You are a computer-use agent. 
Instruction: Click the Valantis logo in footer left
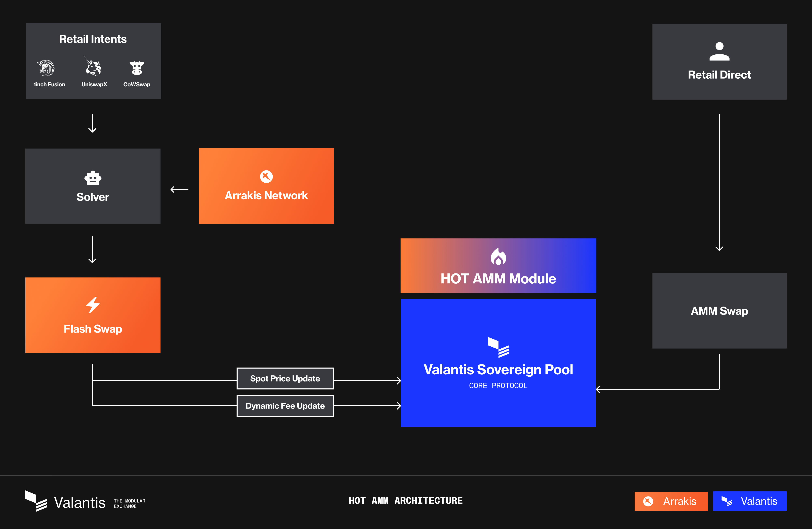coord(36,501)
